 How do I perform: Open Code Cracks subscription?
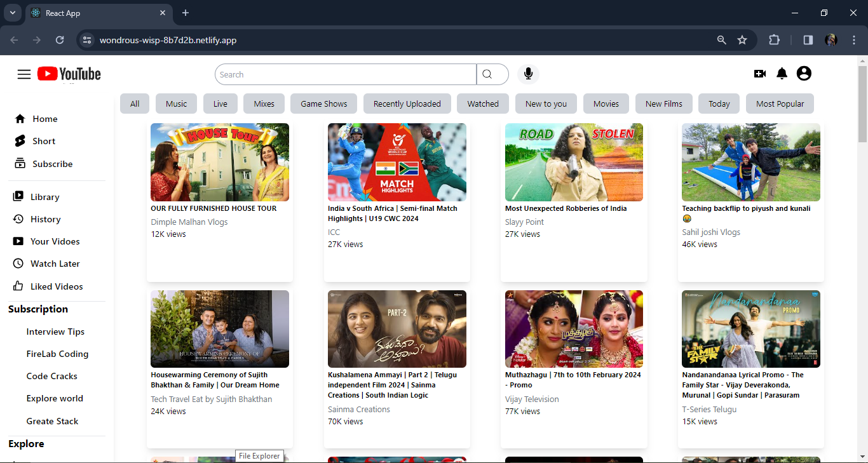tap(51, 376)
